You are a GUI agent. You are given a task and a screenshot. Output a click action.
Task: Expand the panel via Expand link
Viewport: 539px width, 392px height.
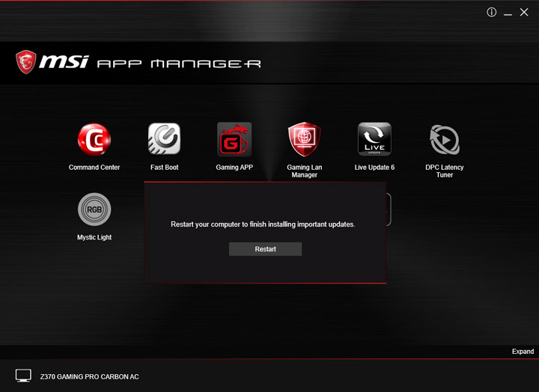[523, 352]
